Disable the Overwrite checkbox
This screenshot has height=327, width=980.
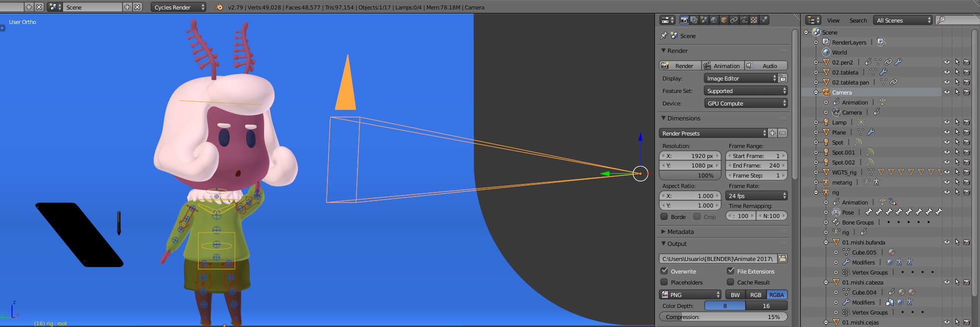coord(664,271)
